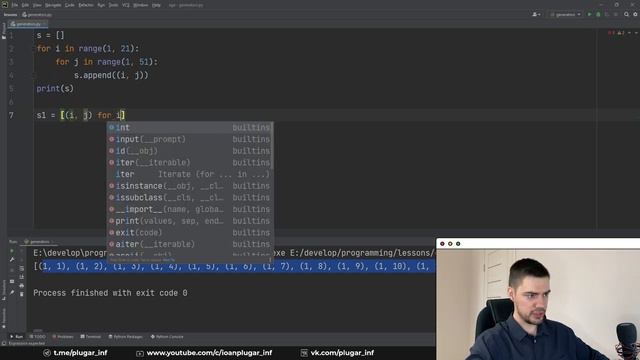Choose 'int' in autocomplete list
The width and height of the screenshot is (640, 360).
[x=190, y=128]
